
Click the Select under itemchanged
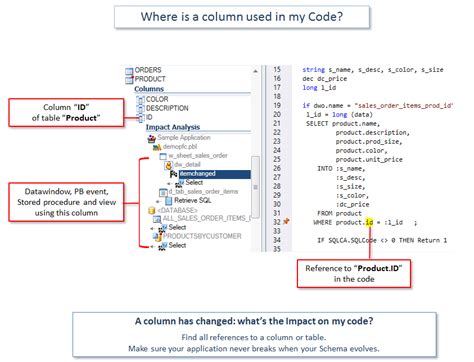[x=194, y=183]
